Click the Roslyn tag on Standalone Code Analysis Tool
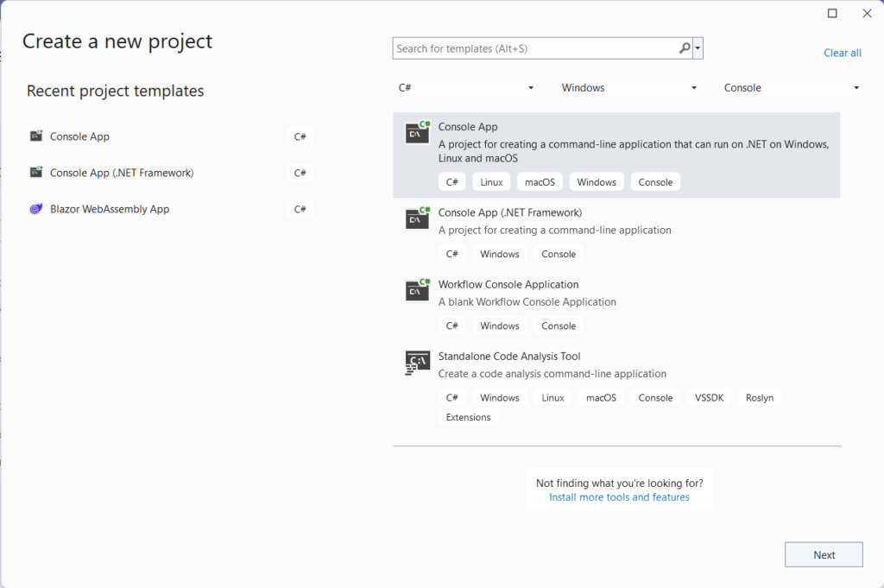Image resolution: width=884 pixels, height=588 pixels. 760,397
